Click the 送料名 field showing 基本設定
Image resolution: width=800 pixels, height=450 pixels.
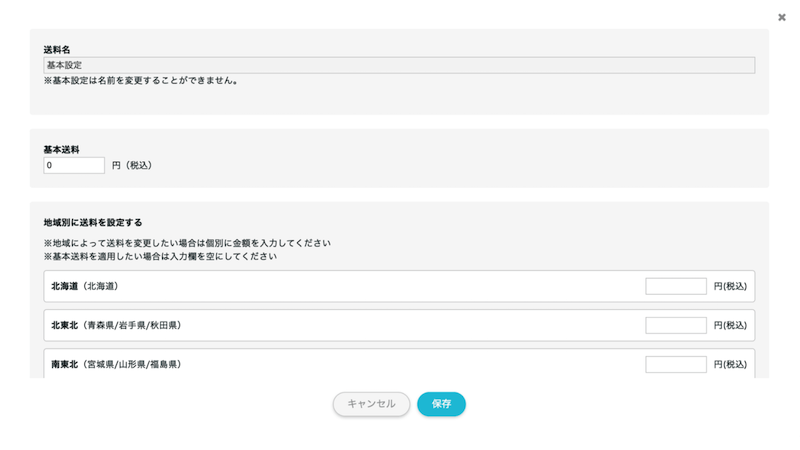coord(398,65)
